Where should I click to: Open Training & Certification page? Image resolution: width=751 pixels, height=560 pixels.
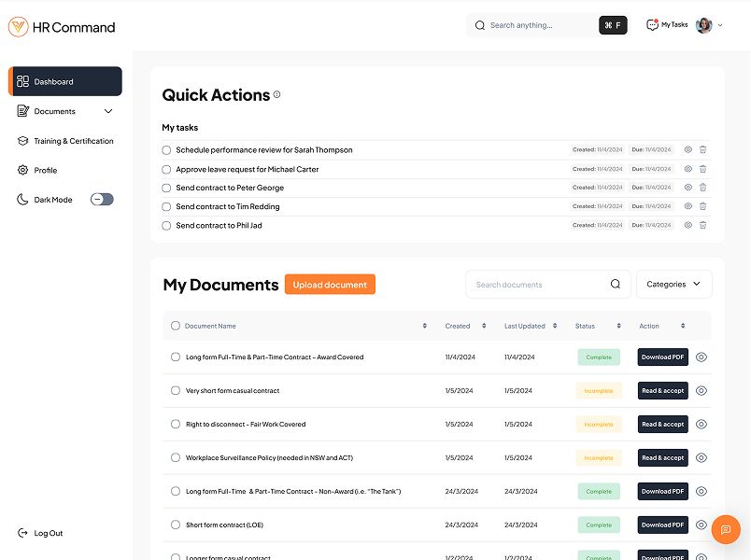click(x=73, y=141)
